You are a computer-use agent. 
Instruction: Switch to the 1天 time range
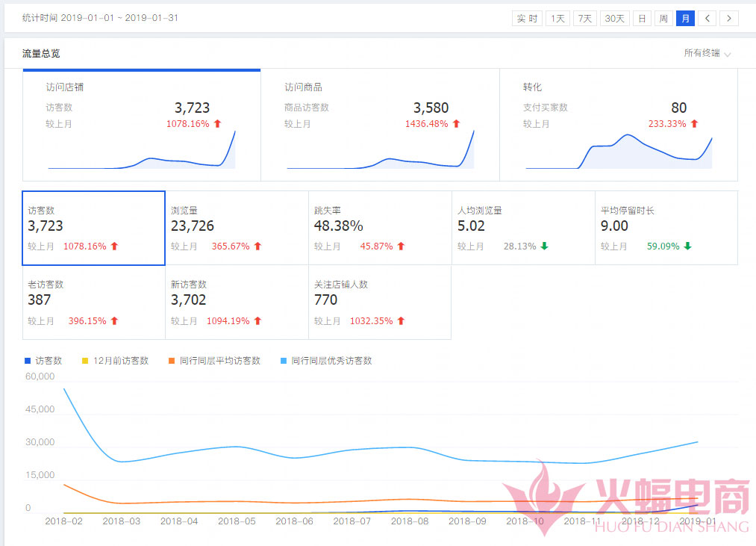[x=557, y=19]
